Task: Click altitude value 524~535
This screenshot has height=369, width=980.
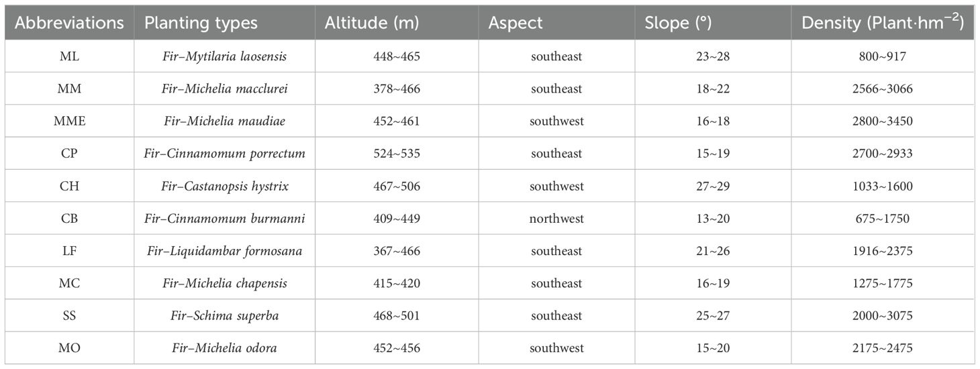Action: tap(397, 154)
